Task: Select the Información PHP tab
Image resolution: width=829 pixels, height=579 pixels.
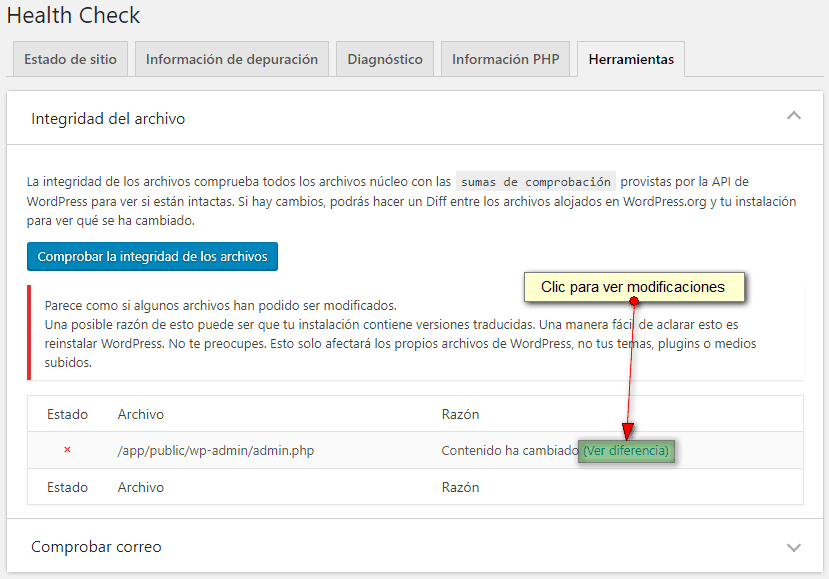Action: [x=505, y=59]
